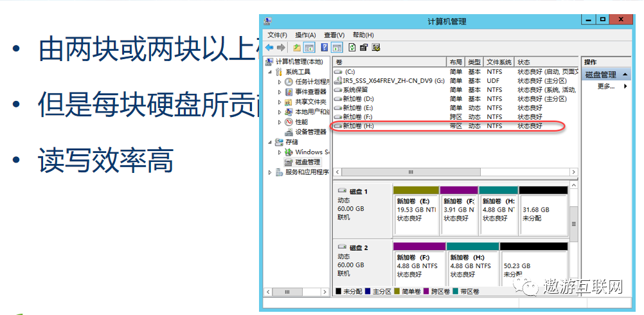The image size is (644, 315).
Task: Toggle the action pane toolbar icon
Action: [337, 48]
